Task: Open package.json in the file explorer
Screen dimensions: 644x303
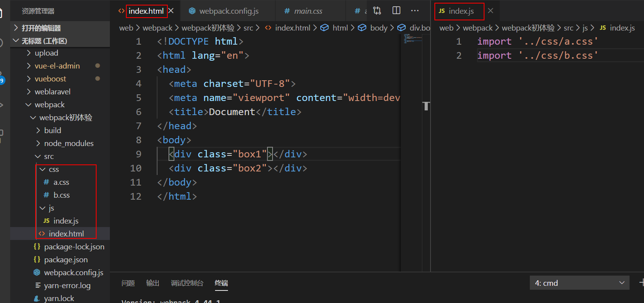Action: coord(66,260)
